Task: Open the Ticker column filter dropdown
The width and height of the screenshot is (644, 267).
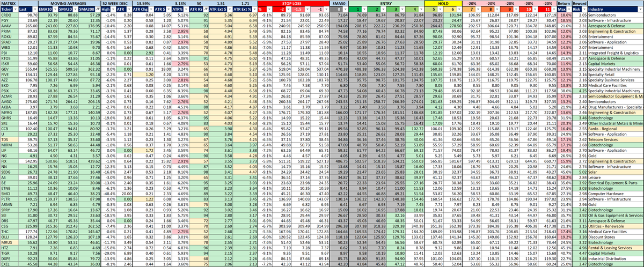Action: point(16,9)
